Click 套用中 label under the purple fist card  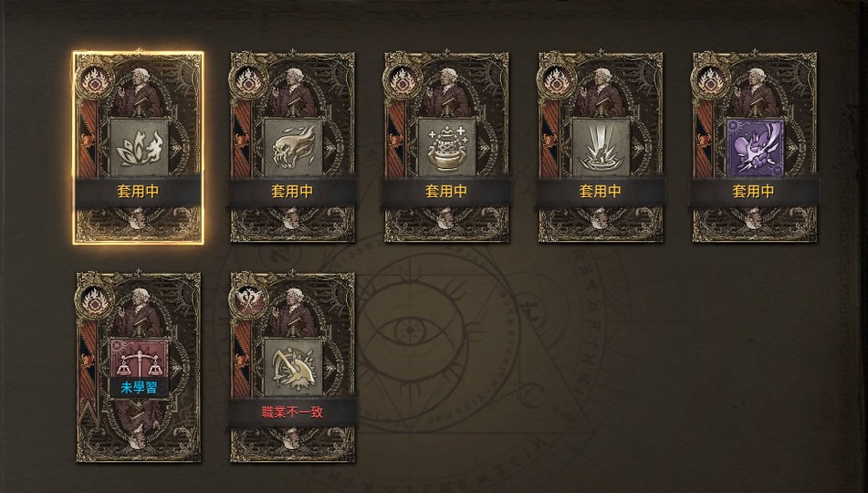pos(753,192)
